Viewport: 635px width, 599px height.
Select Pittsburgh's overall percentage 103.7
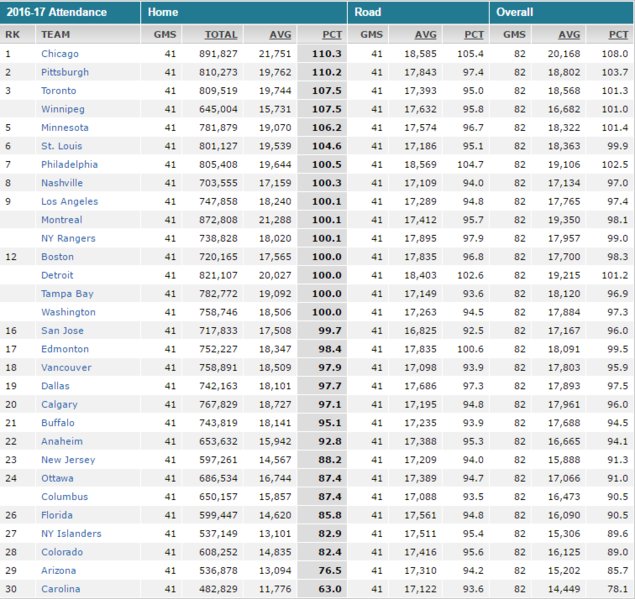click(615, 72)
